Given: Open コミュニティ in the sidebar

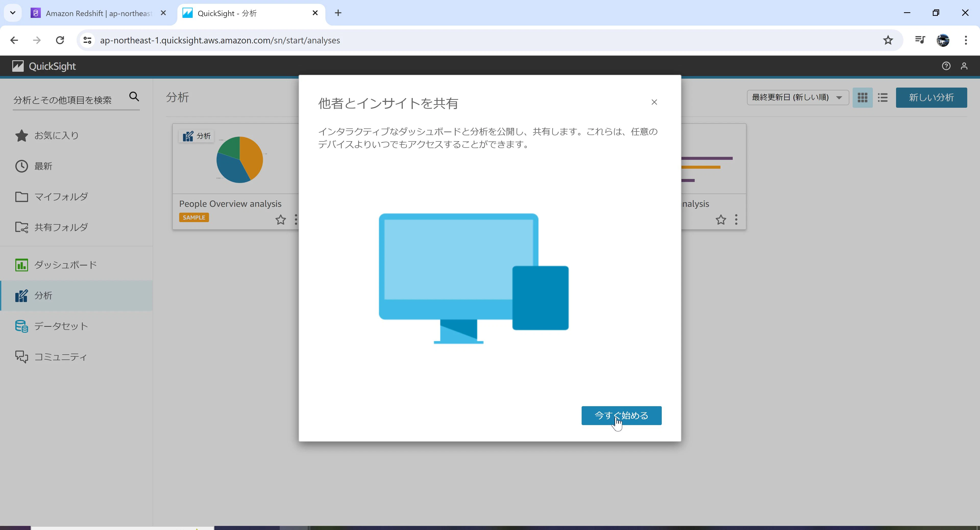Looking at the screenshot, I should click(x=76, y=356).
